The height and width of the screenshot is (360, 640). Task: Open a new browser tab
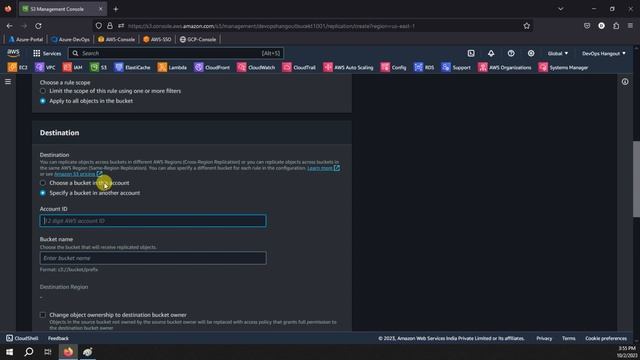pos(116,9)
